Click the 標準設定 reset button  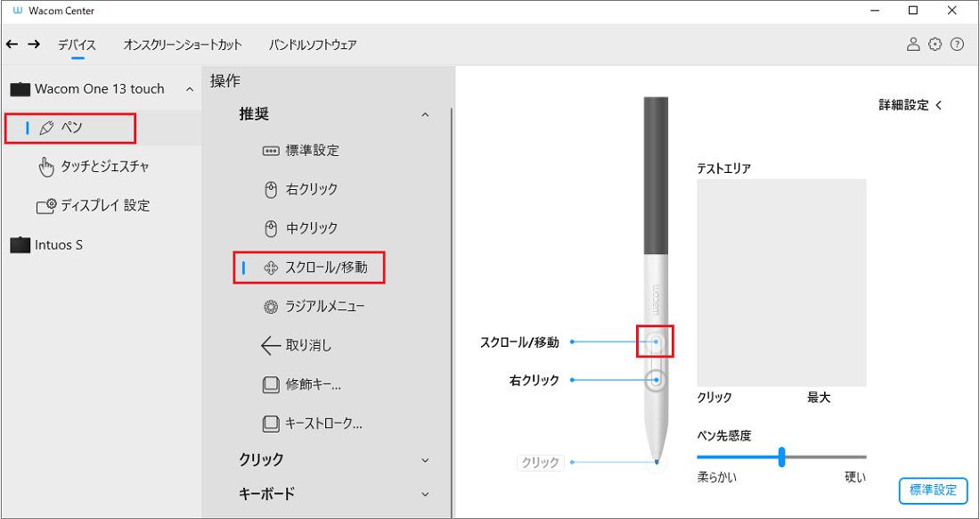coord(933,490)
